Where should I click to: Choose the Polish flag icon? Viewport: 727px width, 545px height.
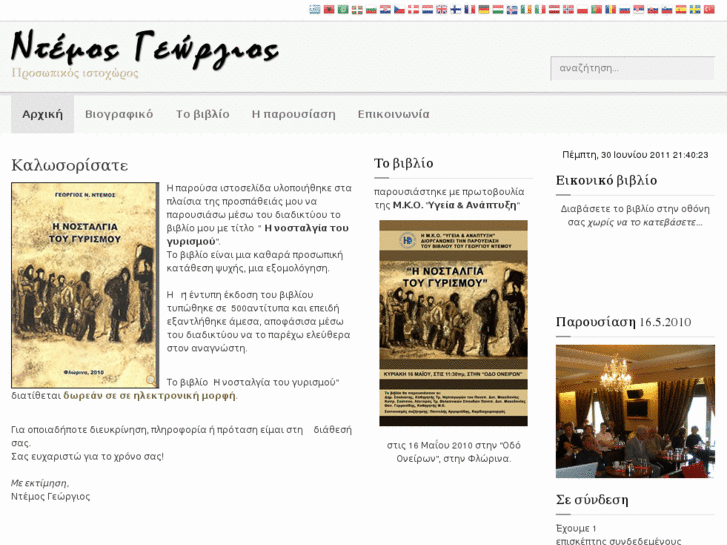[582, 9]
